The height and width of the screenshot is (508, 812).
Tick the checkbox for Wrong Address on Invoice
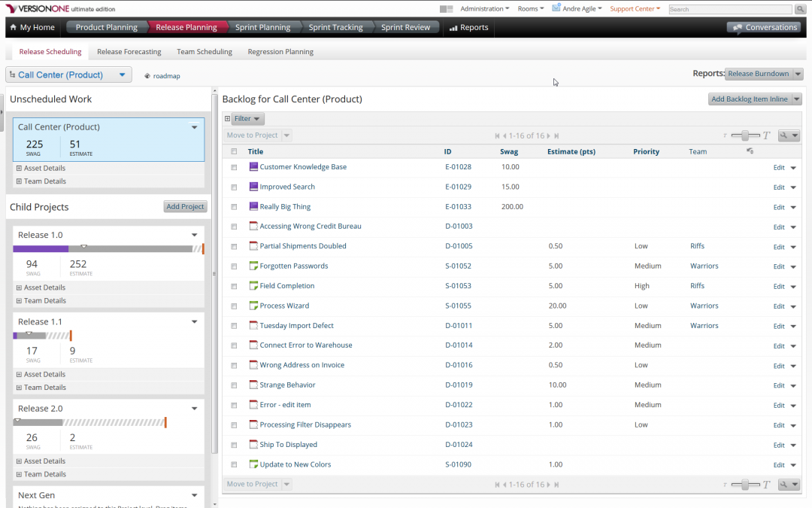(234, 366)
